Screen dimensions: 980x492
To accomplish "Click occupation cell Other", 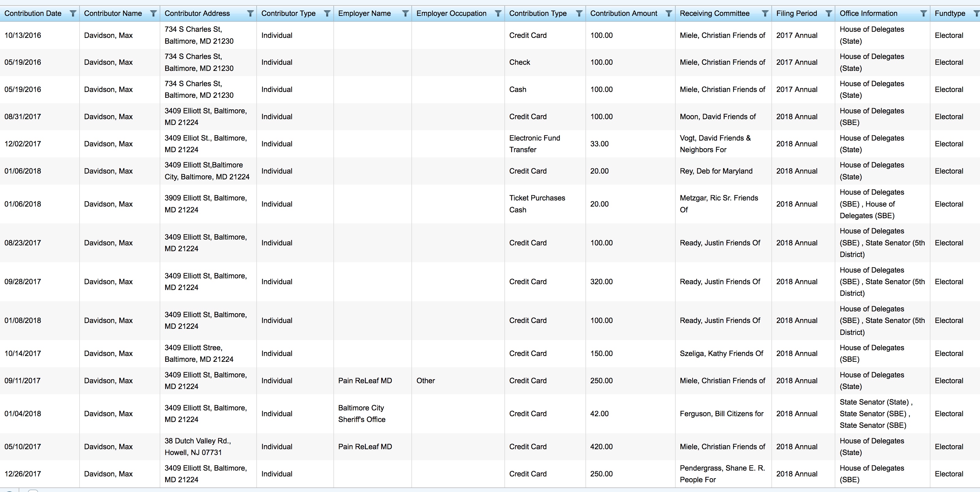I will coord(425,380).
